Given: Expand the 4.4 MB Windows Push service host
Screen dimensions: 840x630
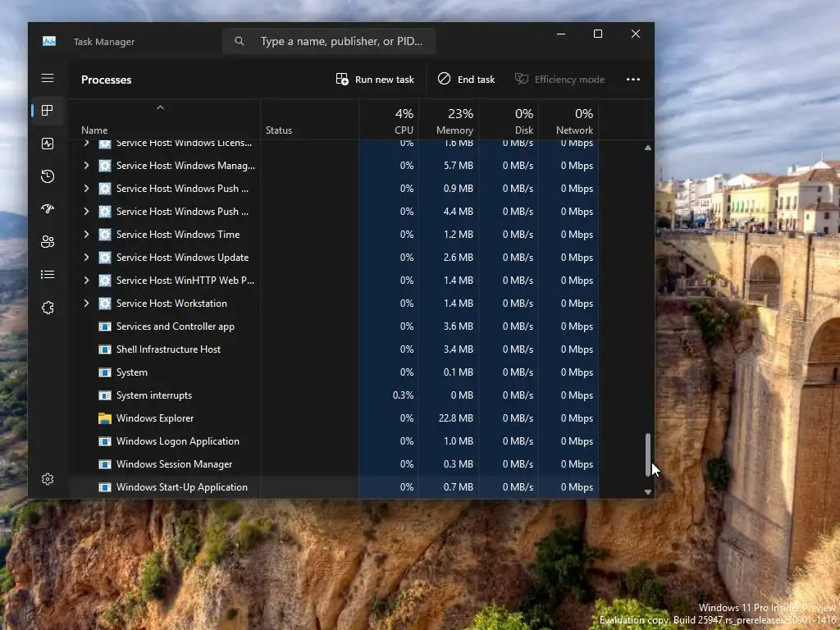Looking at the screenshot, I should point(86,212).
